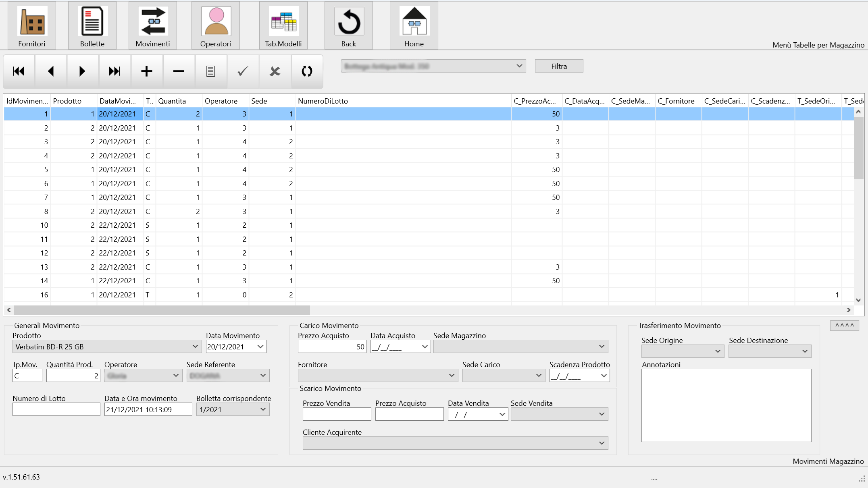This screenshot has height=488, width=868.
Task: Collapse panel with ^^^^ button
Action: tap(845, 325)
